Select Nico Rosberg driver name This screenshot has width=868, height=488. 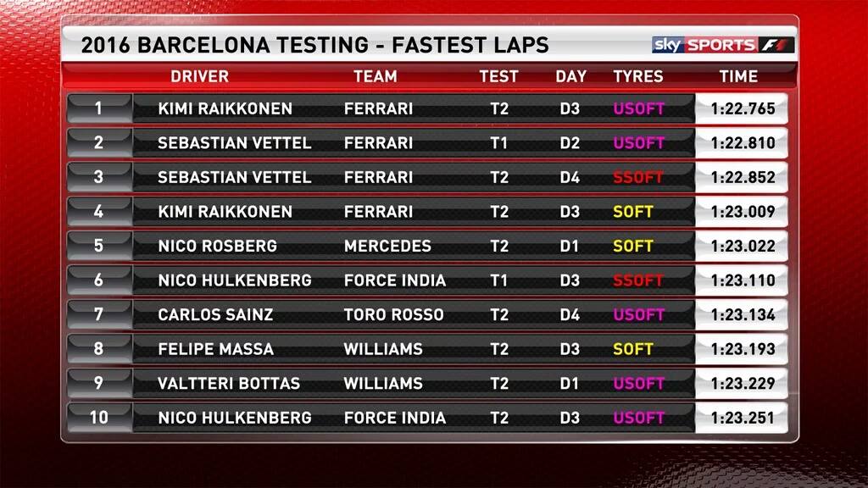[217, 247]
